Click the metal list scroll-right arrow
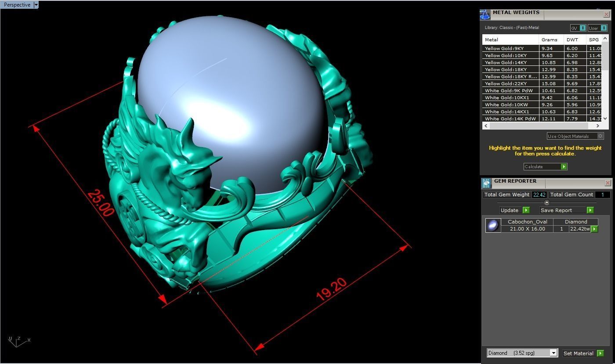Viewport: 615px width, 364px height. coord(598,126)
